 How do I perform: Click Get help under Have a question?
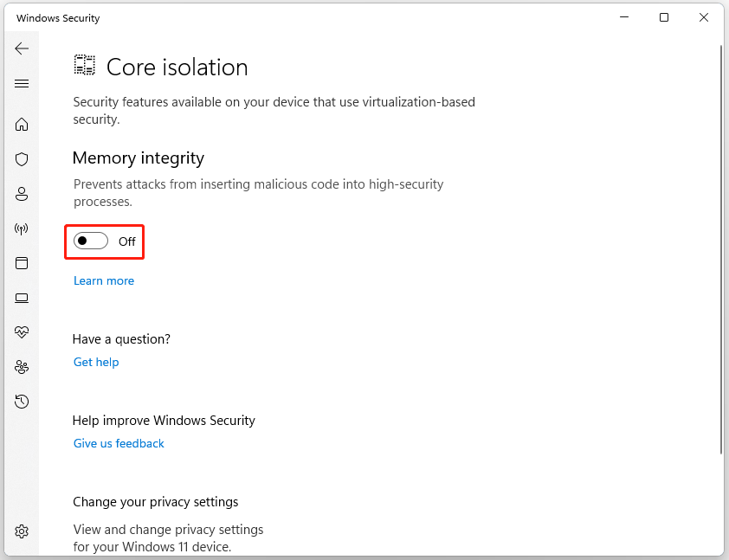pyautogui.click(x=95, y=362)
